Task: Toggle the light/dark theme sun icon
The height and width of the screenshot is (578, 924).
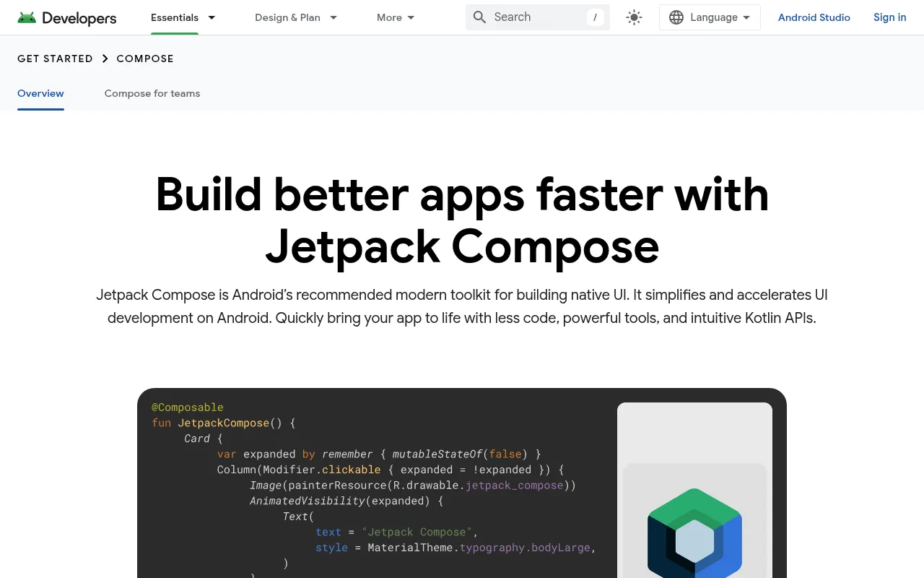Action: pyautogui.click(x=634, y=17)
